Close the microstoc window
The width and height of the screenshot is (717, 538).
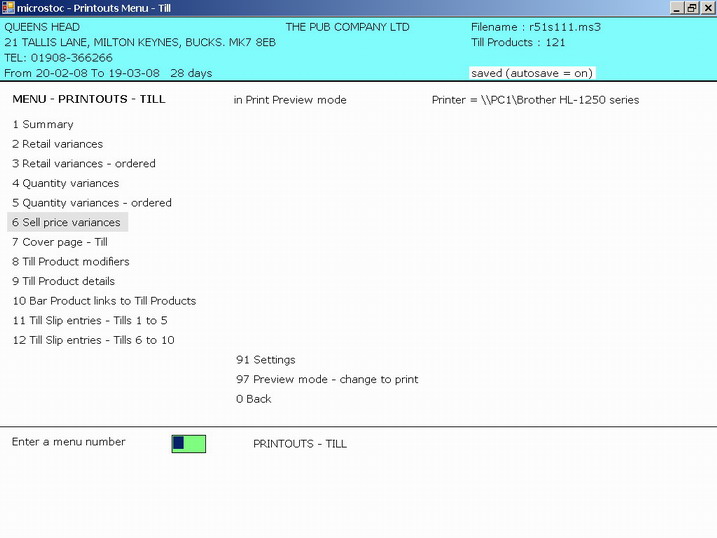pyautogui.click(x=706, y=8)
